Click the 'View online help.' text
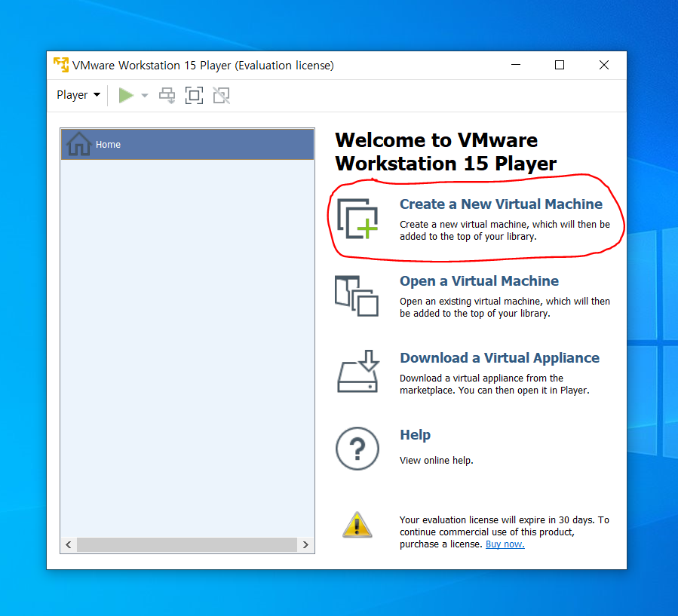The width and height of the screenshot is (678, 616). (x=437, y=461)
